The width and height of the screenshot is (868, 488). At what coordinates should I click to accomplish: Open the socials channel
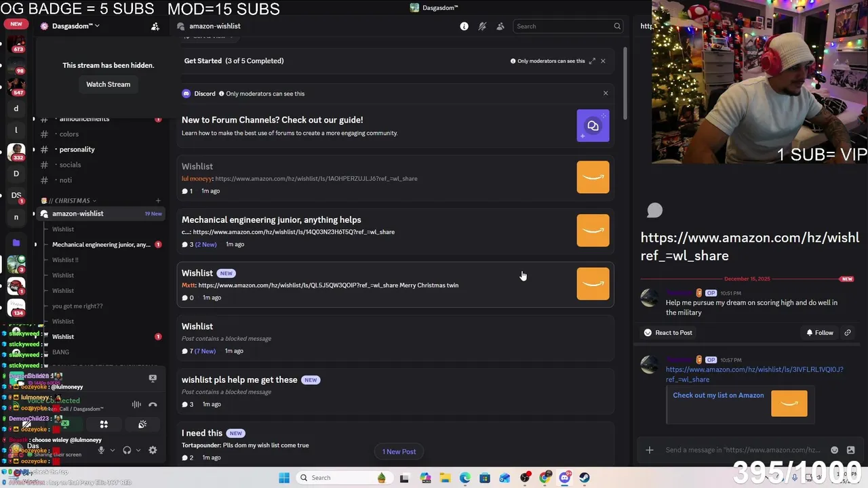[100, 165]
